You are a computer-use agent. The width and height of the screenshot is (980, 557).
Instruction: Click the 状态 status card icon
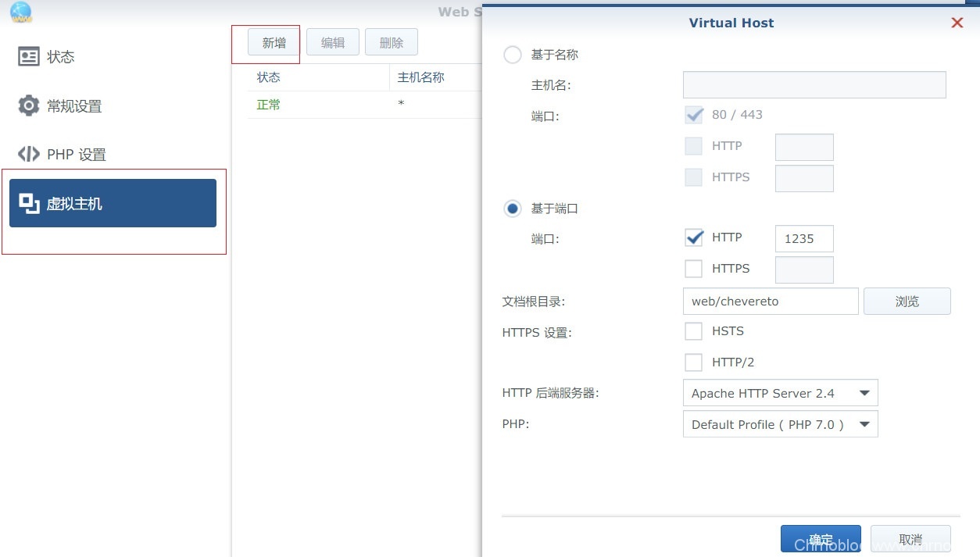[x=29, y=57]
